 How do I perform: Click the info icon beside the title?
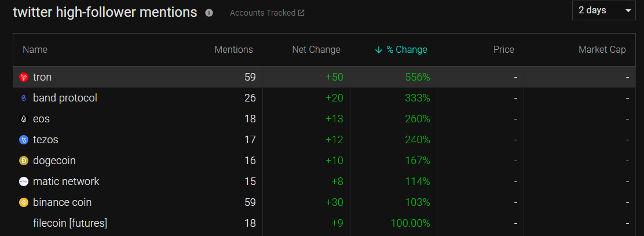pyautogui.click(x=209, y=13)
